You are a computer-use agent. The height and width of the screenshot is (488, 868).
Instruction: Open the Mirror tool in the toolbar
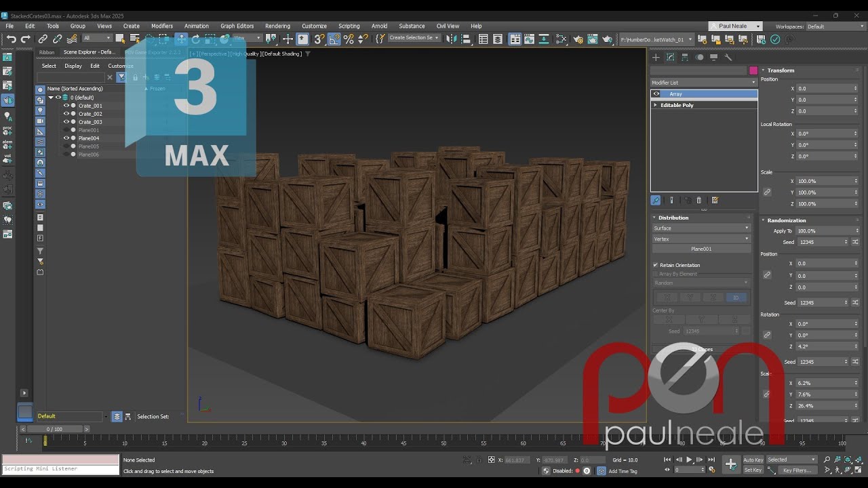coord(452,39)
